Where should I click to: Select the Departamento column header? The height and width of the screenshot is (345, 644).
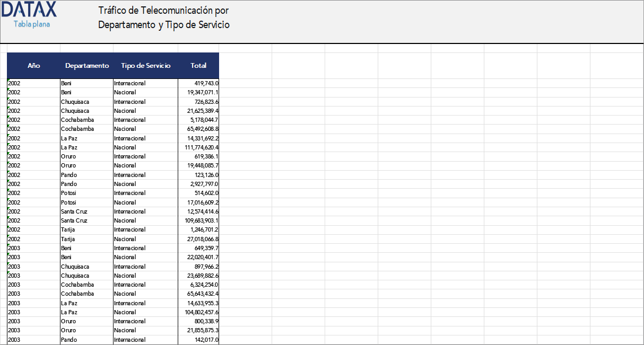(x=86, y=66)
